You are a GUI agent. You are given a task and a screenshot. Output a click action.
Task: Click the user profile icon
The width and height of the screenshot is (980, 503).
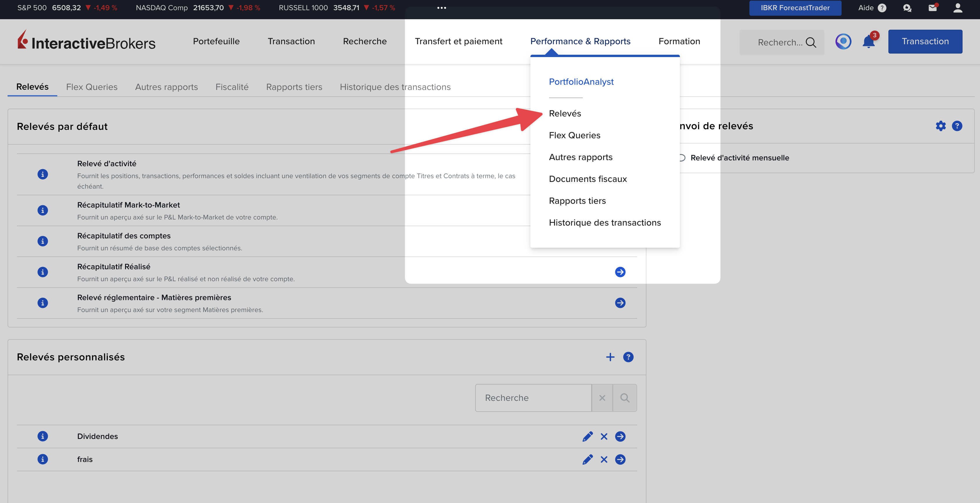958,8
